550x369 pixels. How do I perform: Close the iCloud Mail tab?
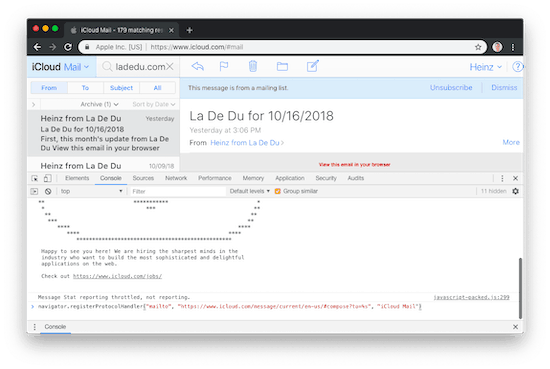pyautogui.click(x=171, y=31)
